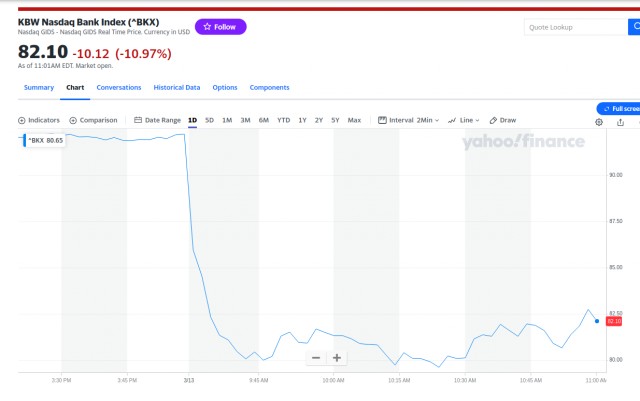This screenshot has height=401, width=640.
Task: Select the YTD time range
Action: click(283, 120)
